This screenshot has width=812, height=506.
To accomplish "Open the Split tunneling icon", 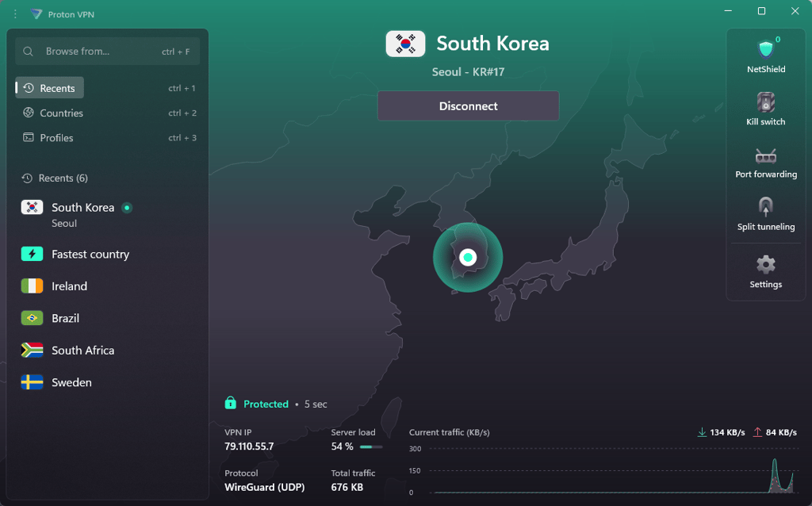I will click(x=765, y=207).
